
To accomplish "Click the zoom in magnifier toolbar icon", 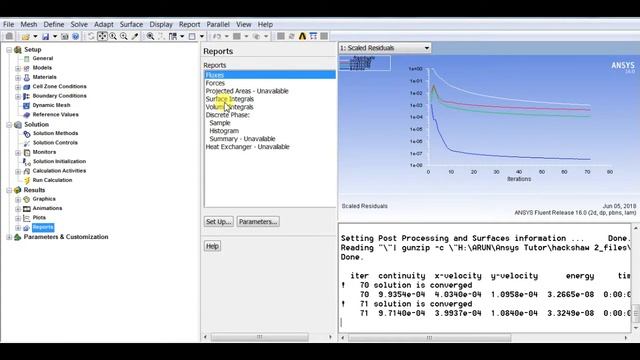I will (x=113, y=37).
